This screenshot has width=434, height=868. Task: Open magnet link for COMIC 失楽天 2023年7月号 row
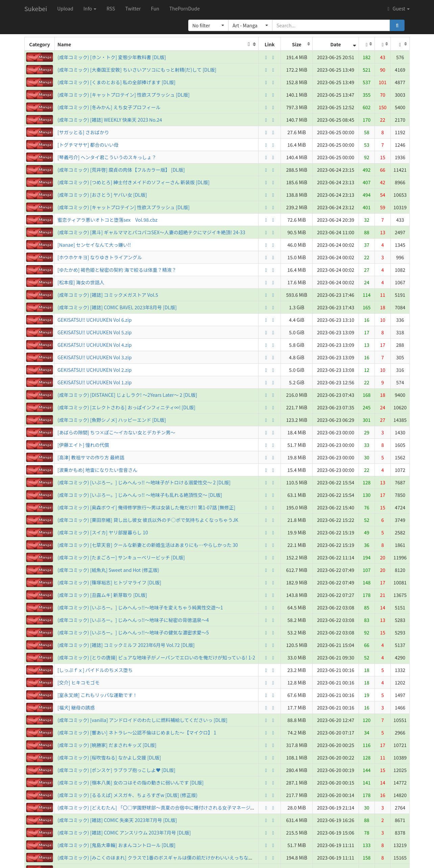(x=273, y=820)
